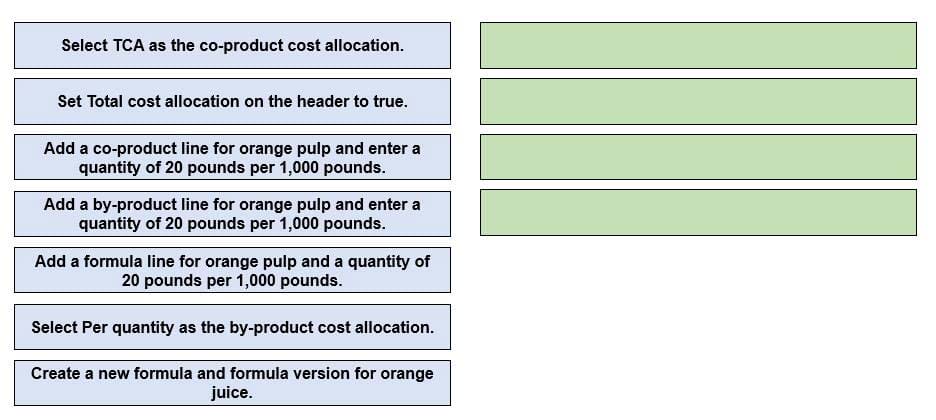The image size is (936, 420).
Task: Click the third green answer slot from the top
Action: [698, 157]
